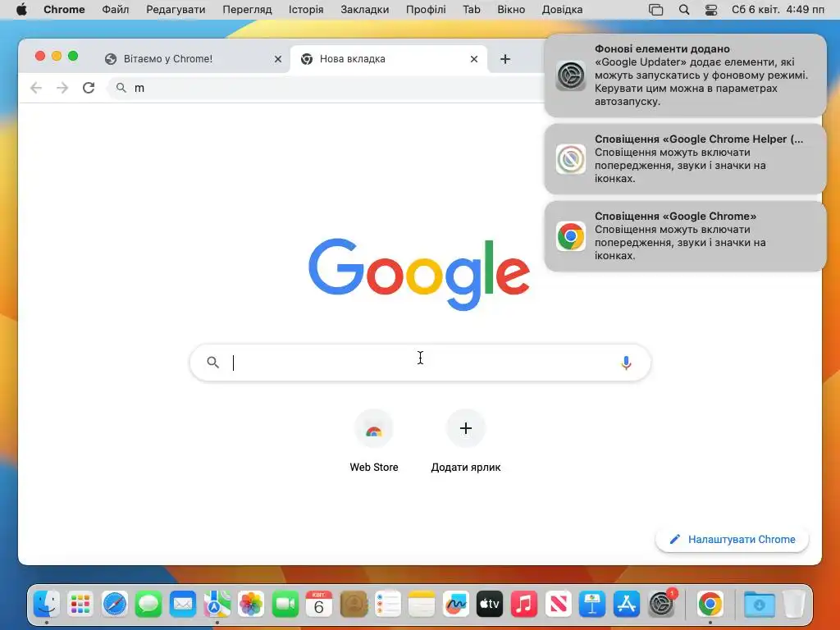Image resolution: width=840 pixels, height=630 pixels.
Task: Open Finder from the Dock
Action: [x=47, y=605]
